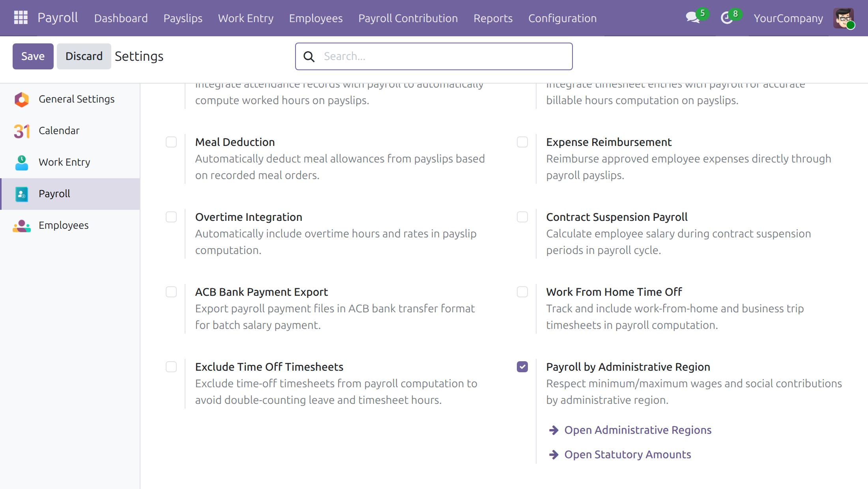Image resolution: width=868 pixels, height=489 pixels.
Task: Open the Configuration menu
Action: (x=562, y=18)
